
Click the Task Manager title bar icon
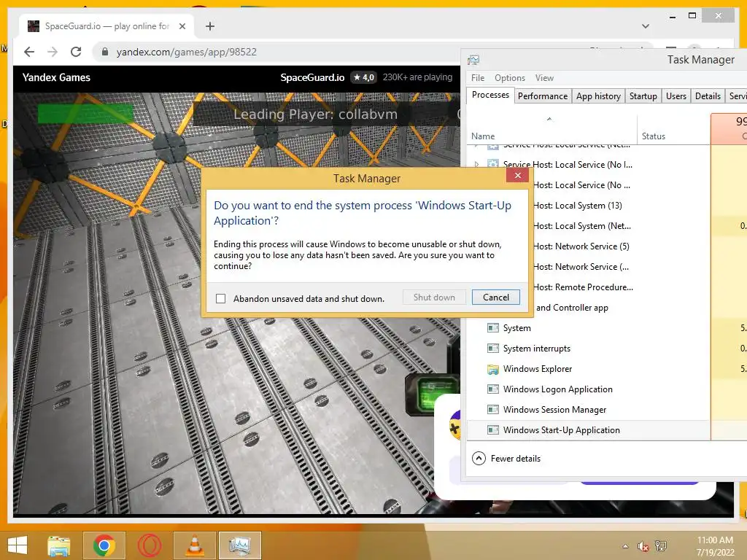coord(473,60)
